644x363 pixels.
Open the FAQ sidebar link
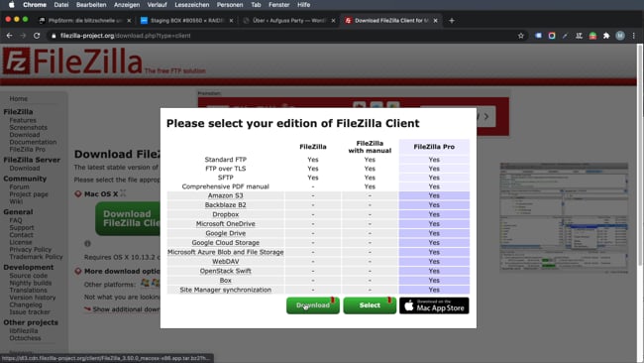16,220
